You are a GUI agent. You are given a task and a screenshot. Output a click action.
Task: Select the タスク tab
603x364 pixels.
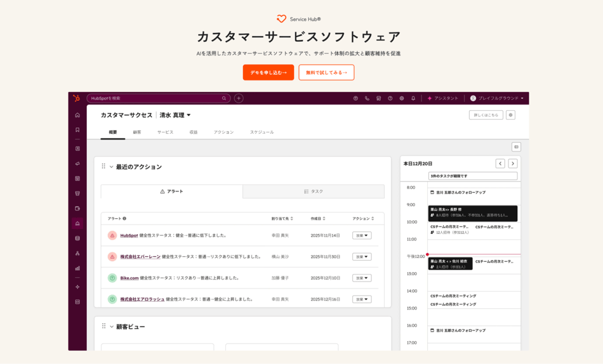[x=314, y=192]
